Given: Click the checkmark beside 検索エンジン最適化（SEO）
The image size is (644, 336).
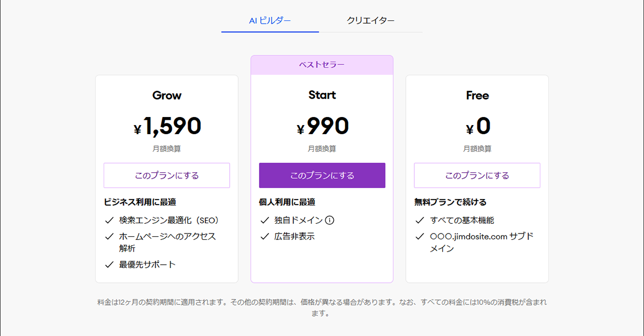Looking at the screenshot, I should pos(108,220).
